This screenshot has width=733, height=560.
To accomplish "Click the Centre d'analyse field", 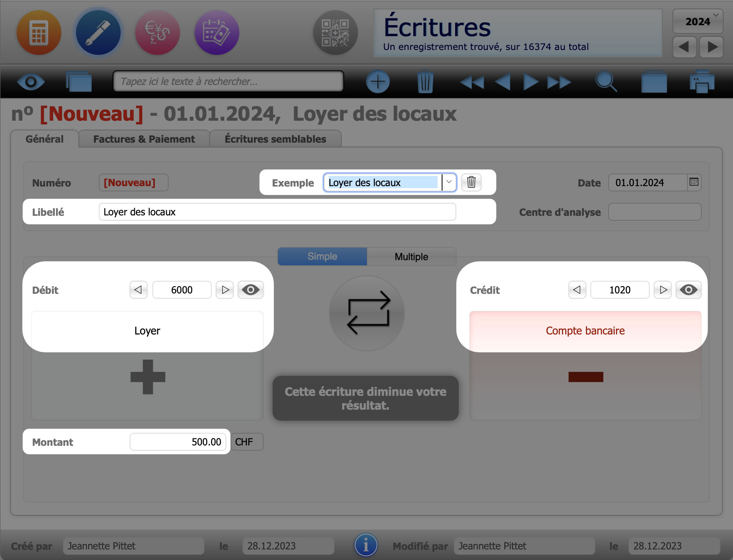I will click(x=655, y=212).
